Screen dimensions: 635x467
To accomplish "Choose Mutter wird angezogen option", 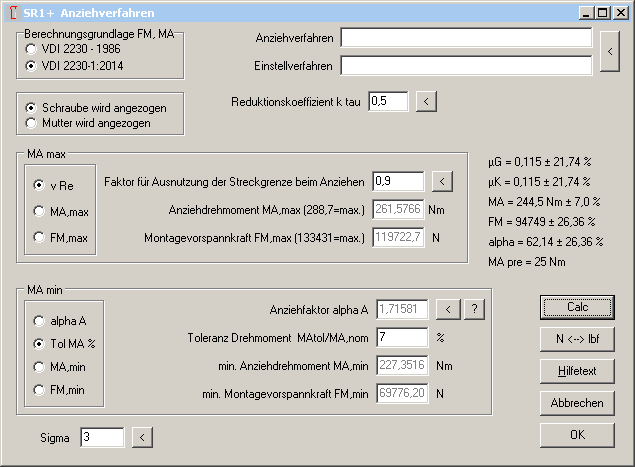I will [32, 123].
